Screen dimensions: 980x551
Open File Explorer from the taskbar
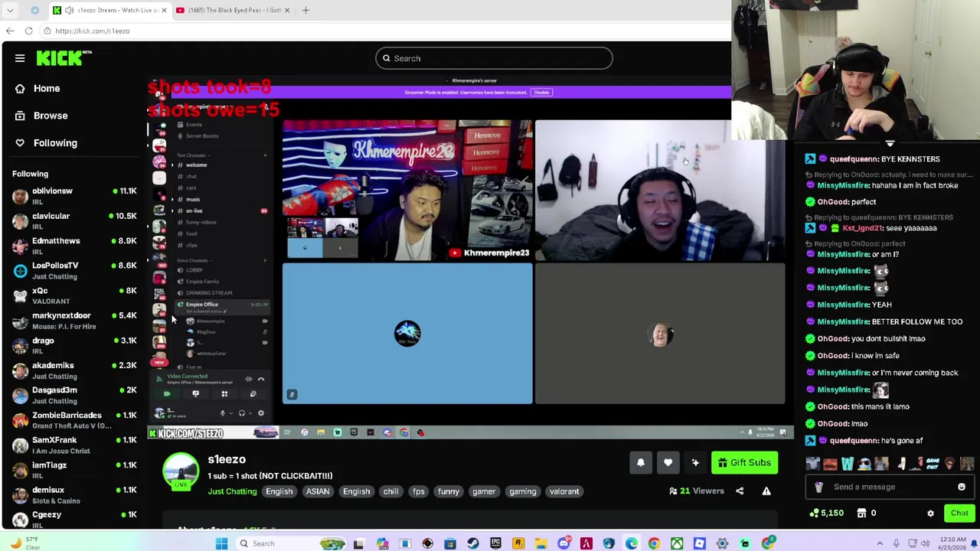pyautogui.click(x=541, y=543)
